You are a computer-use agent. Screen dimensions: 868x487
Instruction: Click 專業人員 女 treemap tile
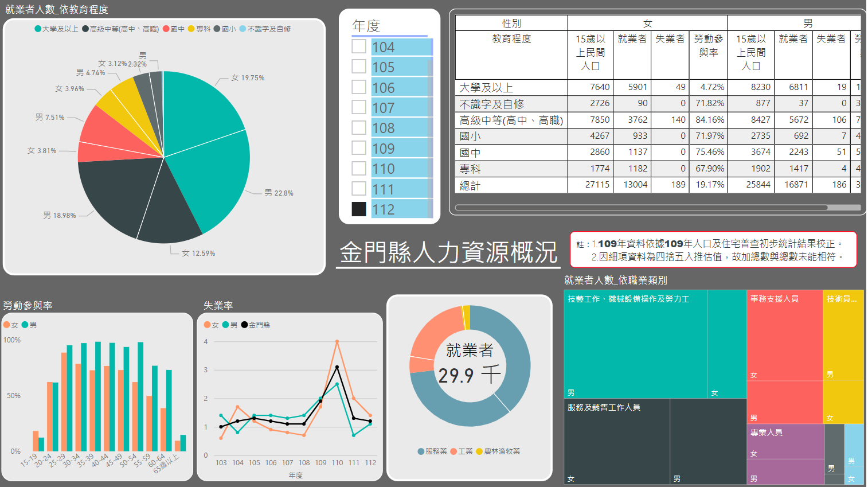(x=785, y=442)
